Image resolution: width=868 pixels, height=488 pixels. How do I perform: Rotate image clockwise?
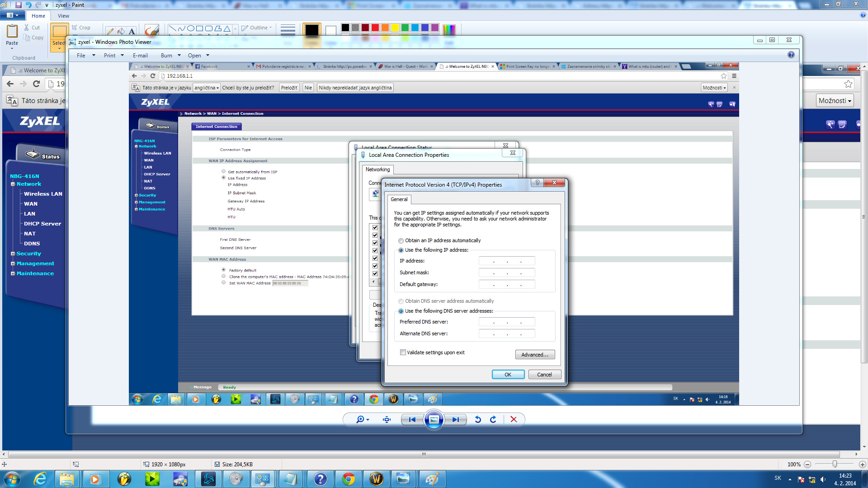[x=493, y=419]
